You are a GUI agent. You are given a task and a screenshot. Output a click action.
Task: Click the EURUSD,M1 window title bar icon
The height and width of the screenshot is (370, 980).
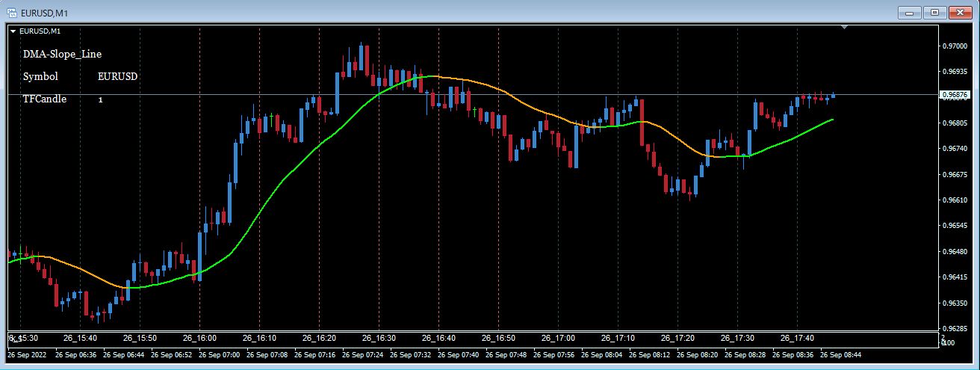pyautogui.click(x=12, y=12)
